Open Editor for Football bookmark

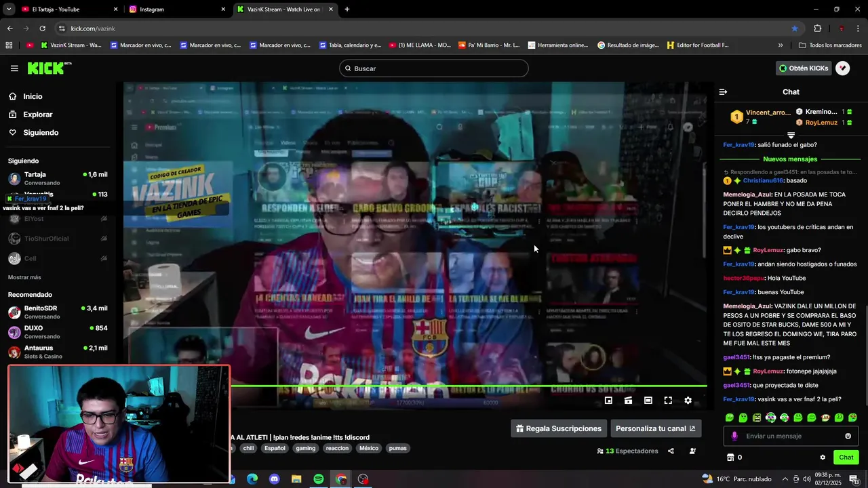tap(698, 45)
